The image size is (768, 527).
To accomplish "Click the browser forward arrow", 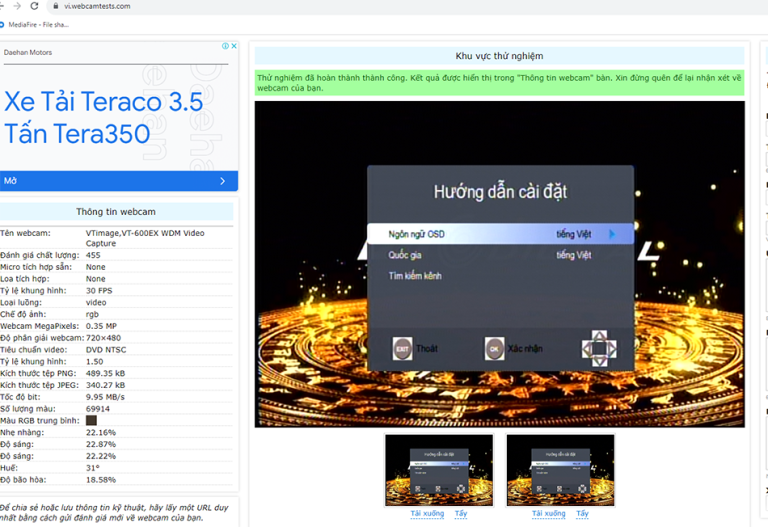I will [x=17, y=6].
